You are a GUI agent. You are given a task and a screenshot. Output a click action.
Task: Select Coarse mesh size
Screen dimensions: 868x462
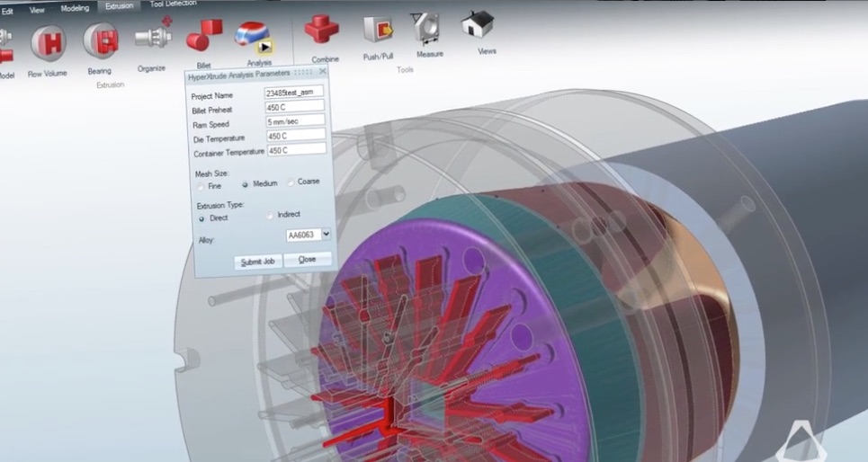291,182
